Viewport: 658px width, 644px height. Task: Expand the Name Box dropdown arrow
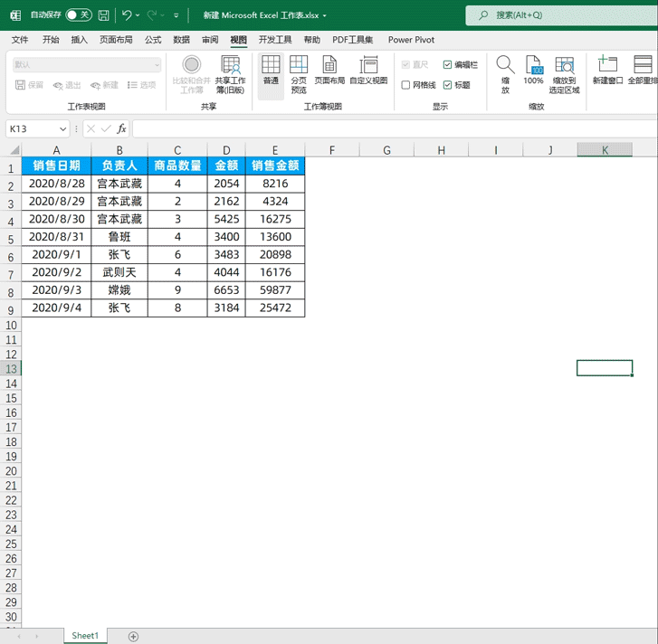(x=62, y=129)
